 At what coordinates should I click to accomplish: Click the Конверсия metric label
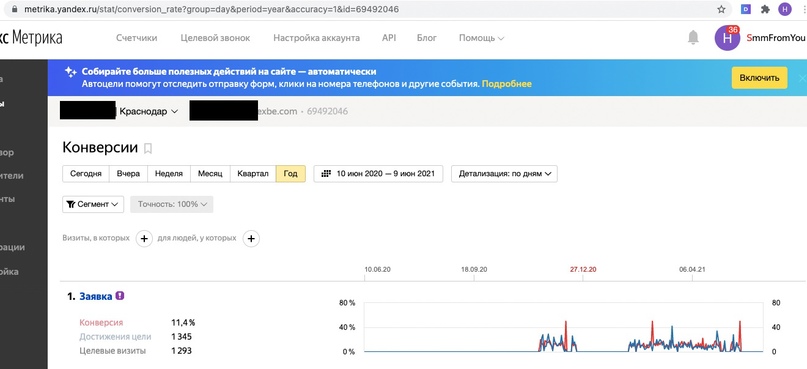(101, 323)
